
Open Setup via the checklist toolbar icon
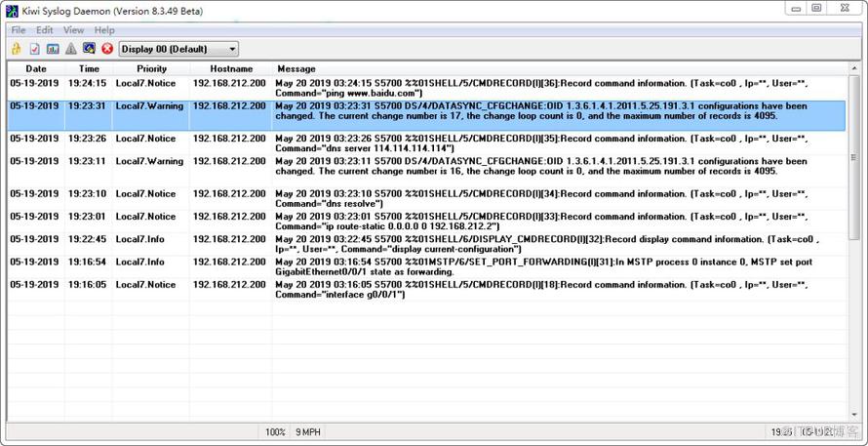pos(34,49)
